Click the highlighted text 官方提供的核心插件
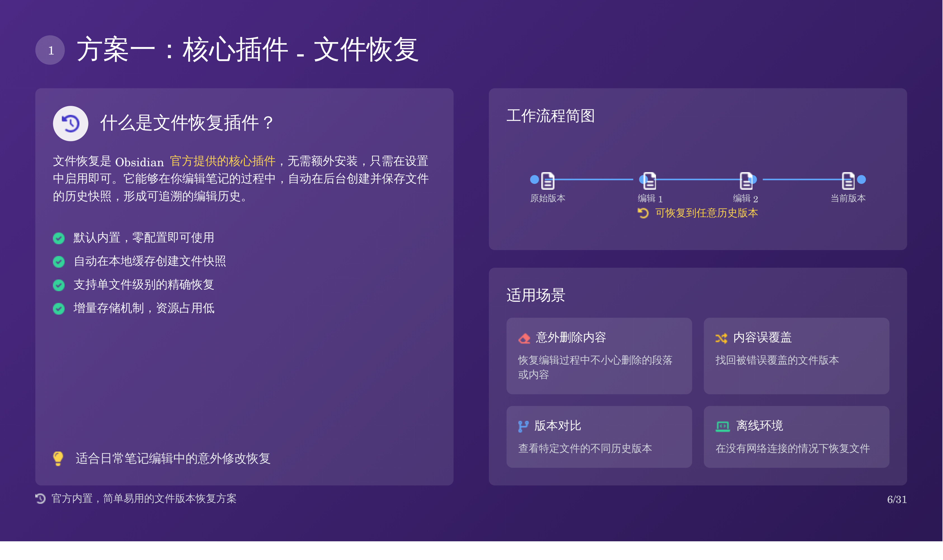This screenshot has height=560, width=943. pyautogui.click(x=222, y=161)
